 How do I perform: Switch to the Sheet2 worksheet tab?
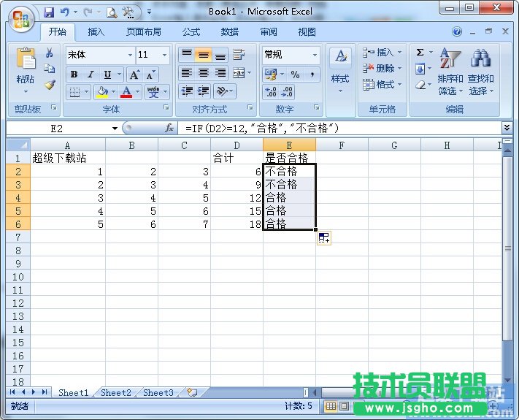[x=115, y=392]
